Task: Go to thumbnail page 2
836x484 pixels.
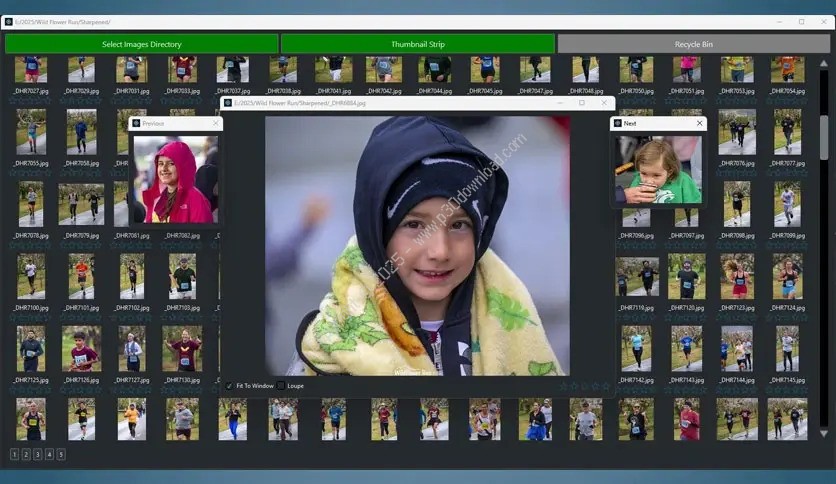Action: click(26, 454)
